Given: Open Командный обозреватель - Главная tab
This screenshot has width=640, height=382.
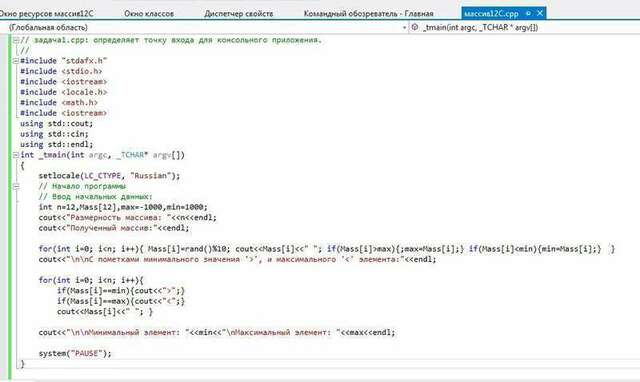Looking at the screenshot, I should pos(369,14).
